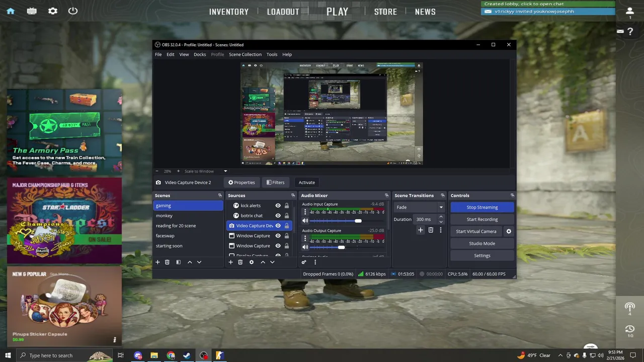Switch to CS2 INVENTORY tab
644x362 pixels.
coord(229,12)
